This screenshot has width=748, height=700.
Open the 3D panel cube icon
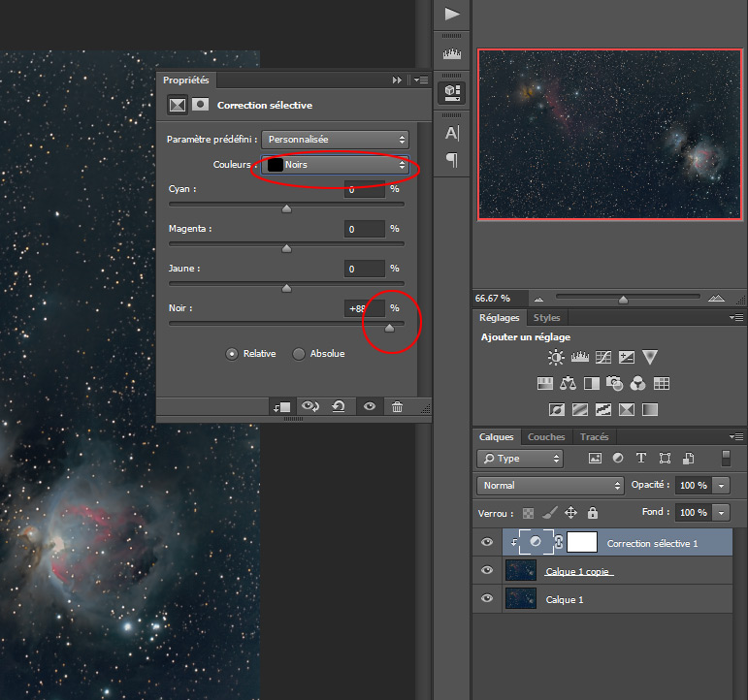click(452, 91)
